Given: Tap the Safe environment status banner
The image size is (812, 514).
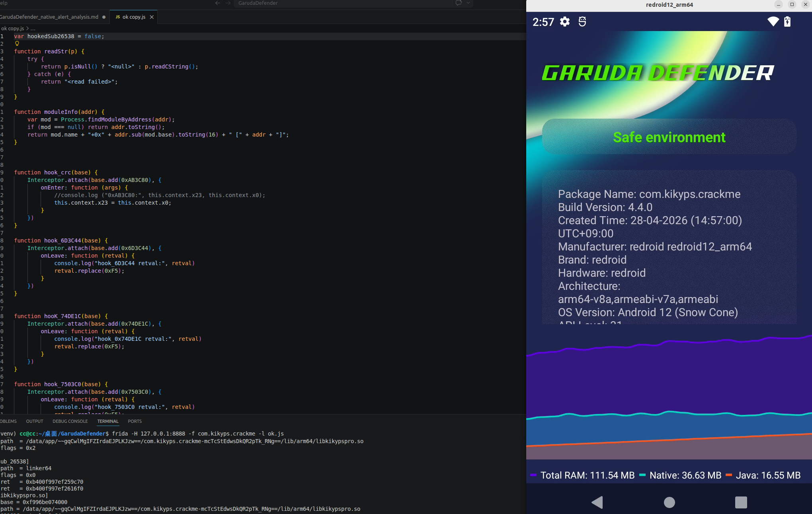Looking at the screenshot, I should pyautogui.click(x=669, y=137).
